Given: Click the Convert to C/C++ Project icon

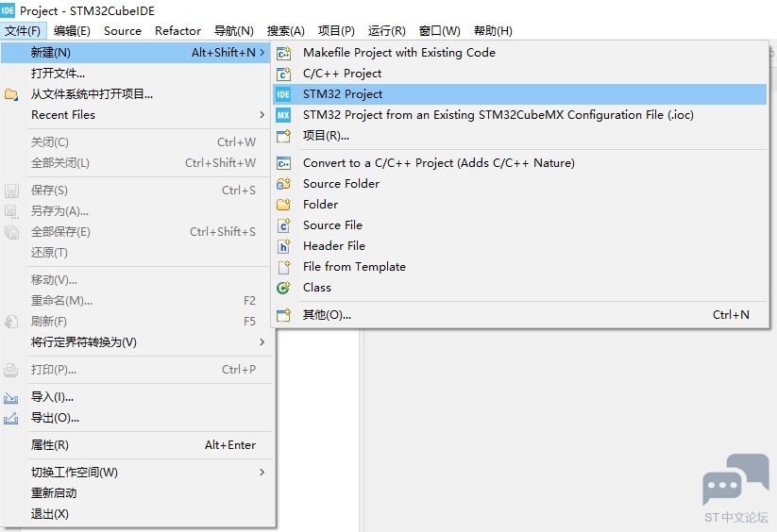Looking at the screenshot, I should click(x=283, y=163).
